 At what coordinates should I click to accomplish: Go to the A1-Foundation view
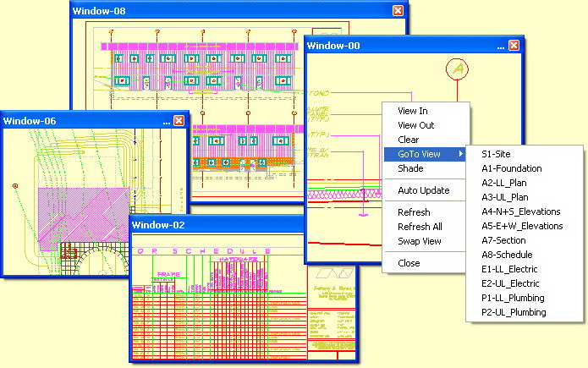[x=512, y=168]
